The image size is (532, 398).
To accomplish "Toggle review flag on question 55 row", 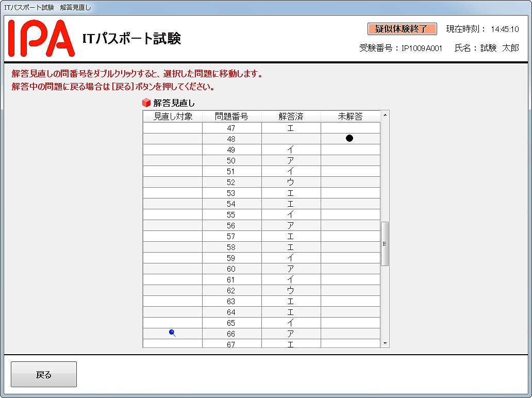I will coord(172,214).
